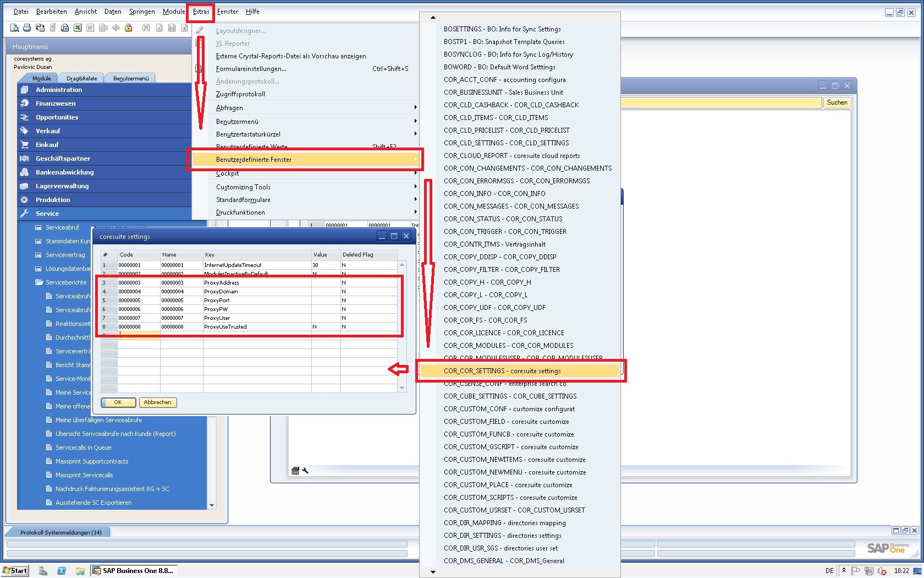
Task: Click the lock screen padlock icon
Action: coord(128,28)
